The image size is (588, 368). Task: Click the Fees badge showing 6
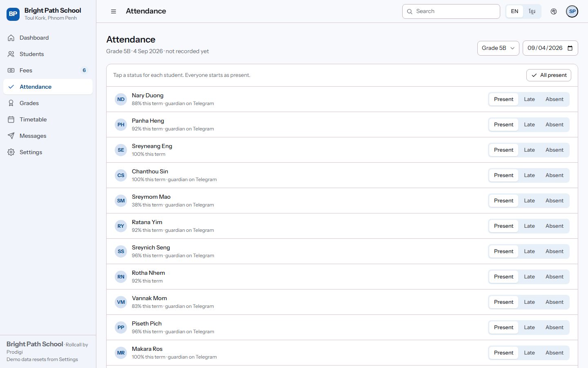(84, 70)
